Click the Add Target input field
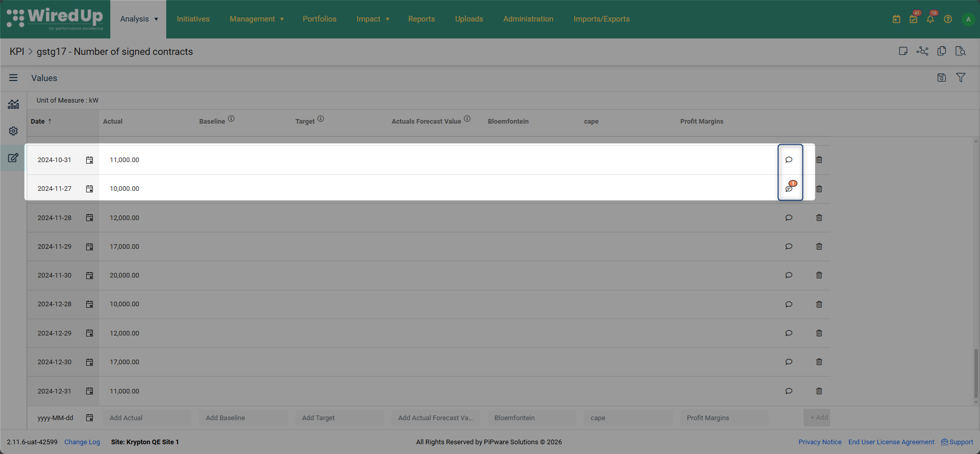 [x=339, y=418]
